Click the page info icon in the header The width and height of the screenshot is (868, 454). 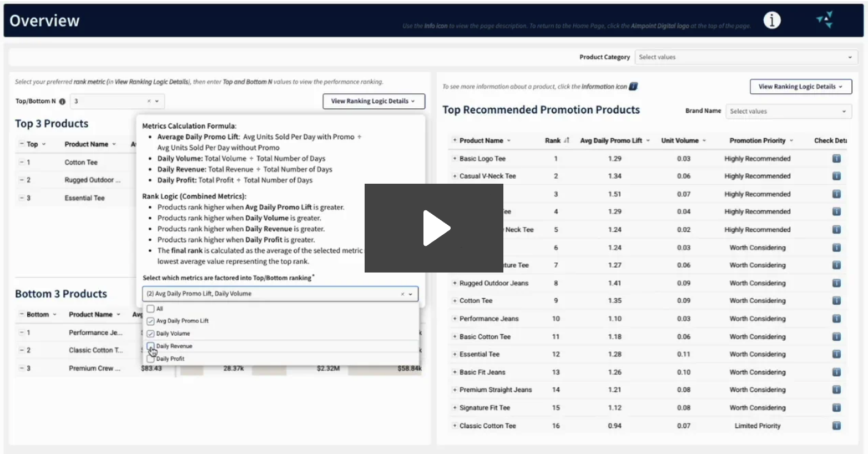772,20
